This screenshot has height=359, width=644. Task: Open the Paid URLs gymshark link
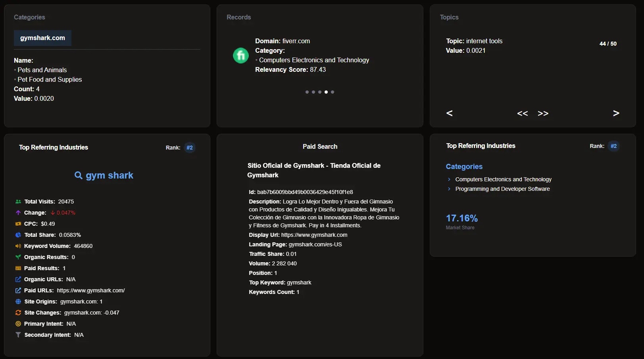coord(91,290)
